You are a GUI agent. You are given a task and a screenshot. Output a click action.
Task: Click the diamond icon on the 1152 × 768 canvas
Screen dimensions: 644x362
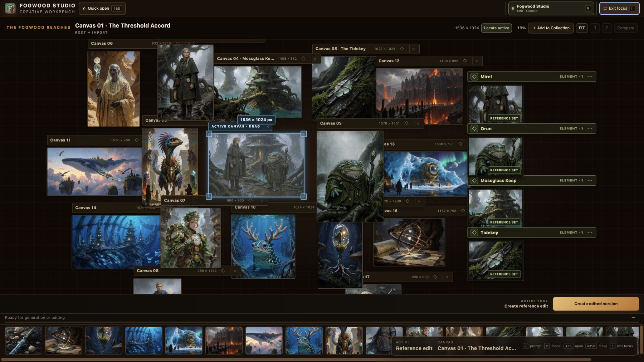[463, 211]
